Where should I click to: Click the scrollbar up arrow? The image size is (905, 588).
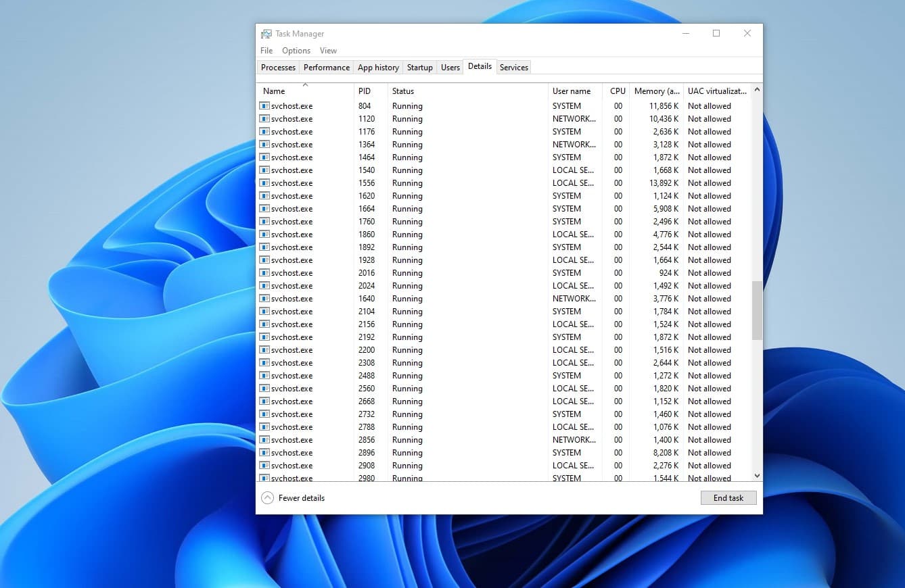pyautogui.click(x=757, y=89)
